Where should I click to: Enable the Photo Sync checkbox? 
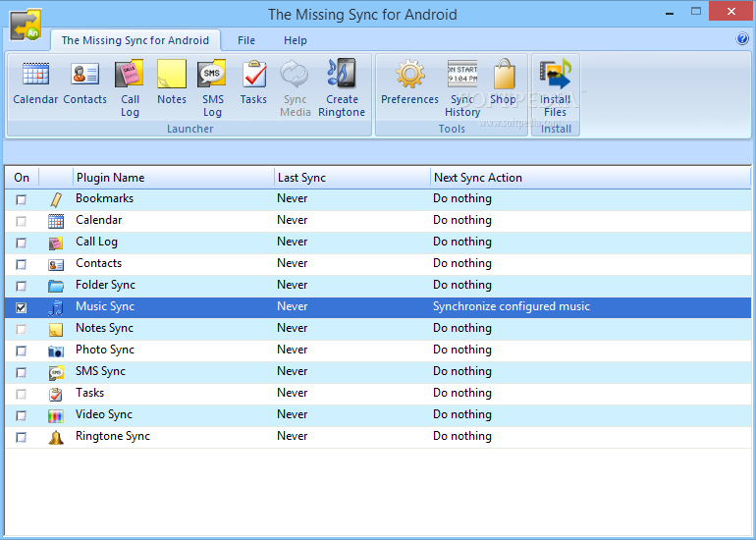point(22,351)
